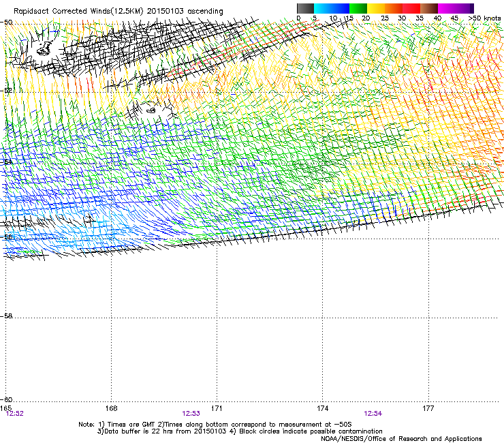Image resolution: width=504 pixels, height=443 pixels.
Task: Click the small island outline near -52.5 latitude
Action: coord(151,110)
